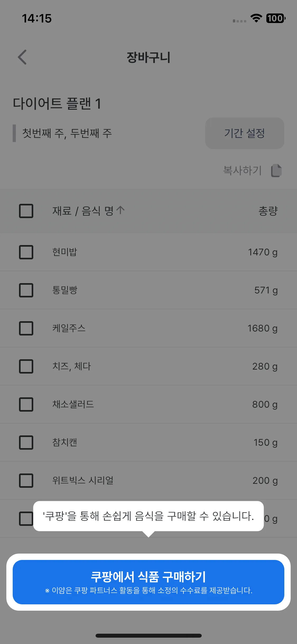The height and width of the screenshot is (644, 297).
Task: Tap the Wi-Fi status icon
Action: (256, 18)
